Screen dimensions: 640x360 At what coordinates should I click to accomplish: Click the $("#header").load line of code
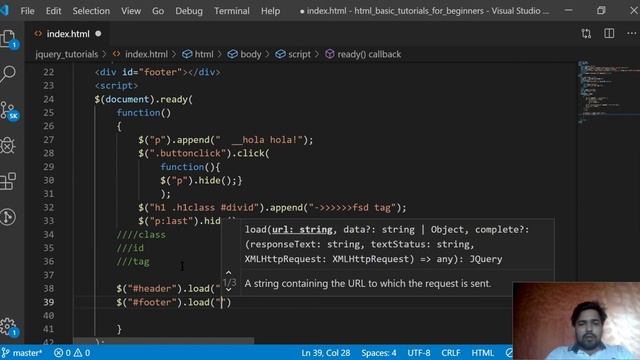tap(169, 289)
